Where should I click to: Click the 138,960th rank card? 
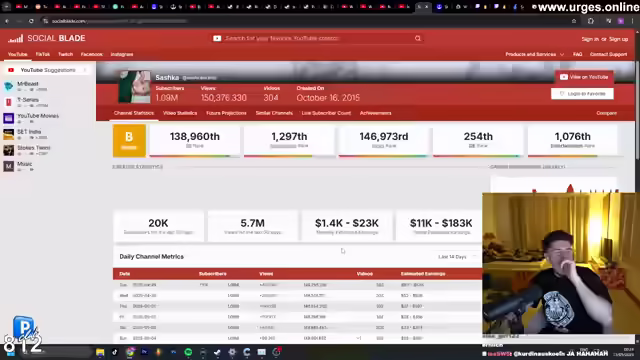(x=195, y=141)
